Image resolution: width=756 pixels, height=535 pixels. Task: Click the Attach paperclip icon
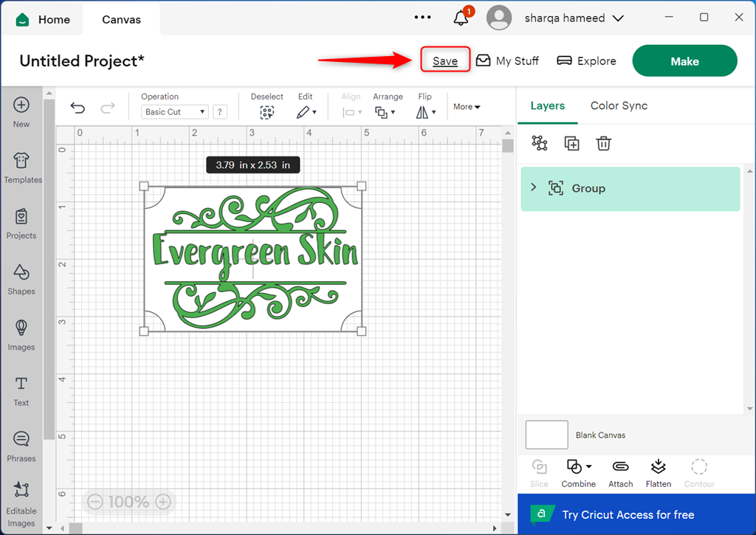(x=620, y=472)
